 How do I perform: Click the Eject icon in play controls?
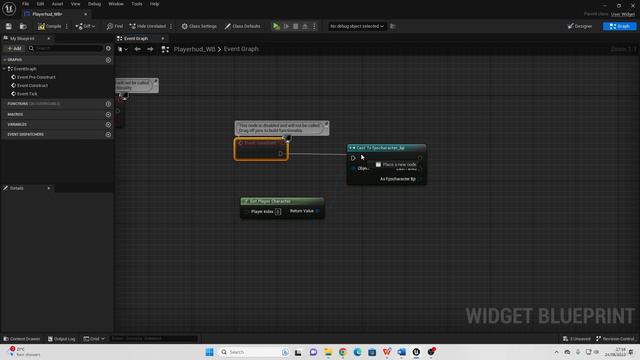click(305, 26)
